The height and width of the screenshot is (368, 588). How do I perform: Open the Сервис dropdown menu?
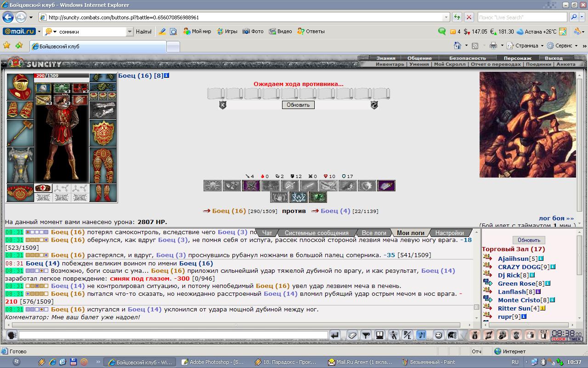[563, 46]
